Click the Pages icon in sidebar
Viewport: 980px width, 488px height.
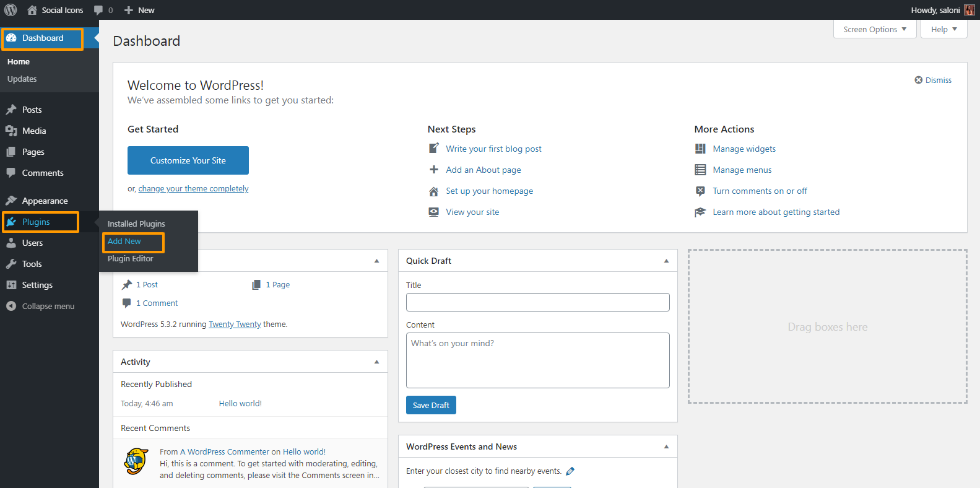tap(11, 152)
